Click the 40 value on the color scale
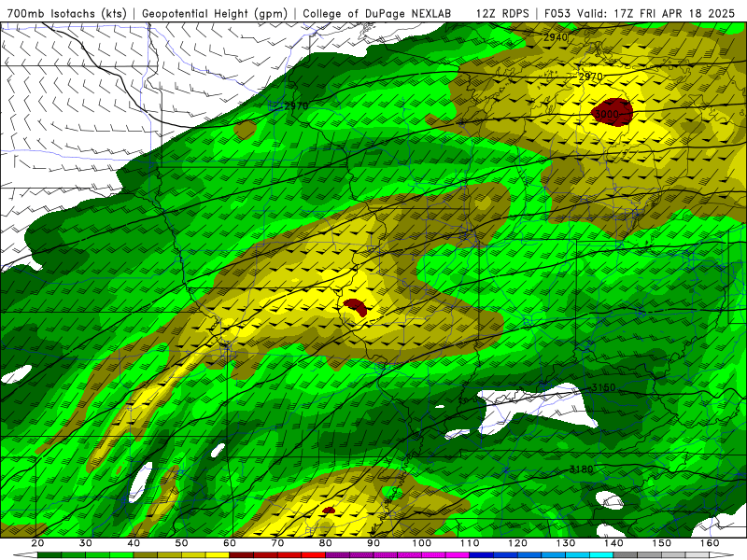747x560 pixels. coord(134,543)
